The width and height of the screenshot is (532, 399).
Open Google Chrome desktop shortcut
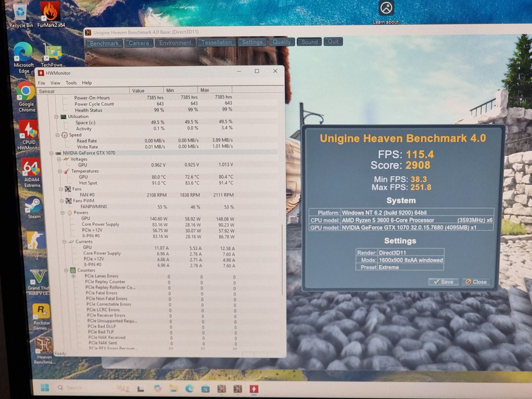click(x=26, y=97)
